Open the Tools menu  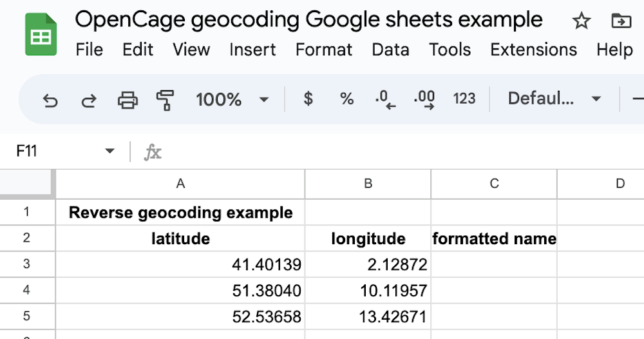tap(450, 50)
